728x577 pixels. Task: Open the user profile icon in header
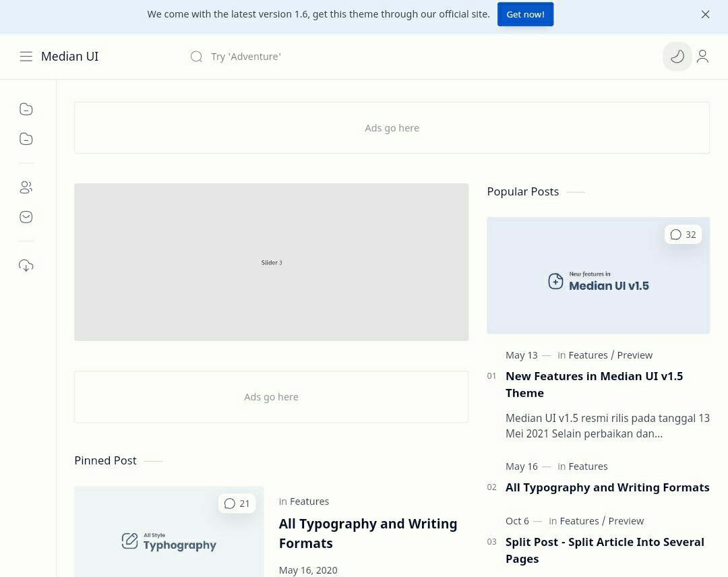(x=702, y=56)
